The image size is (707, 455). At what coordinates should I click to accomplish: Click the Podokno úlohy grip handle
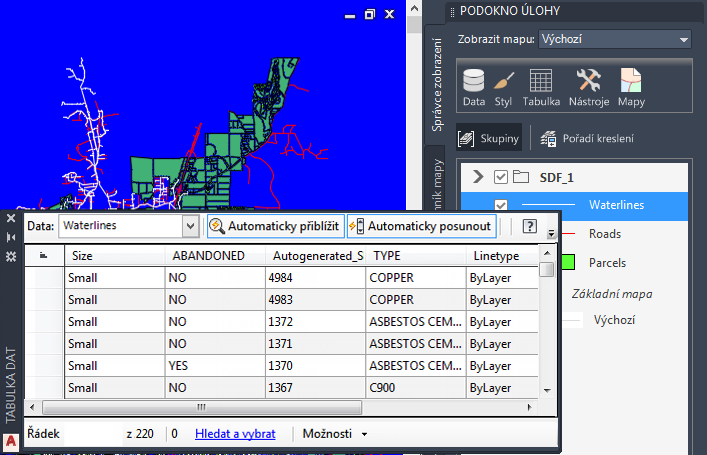452,11
